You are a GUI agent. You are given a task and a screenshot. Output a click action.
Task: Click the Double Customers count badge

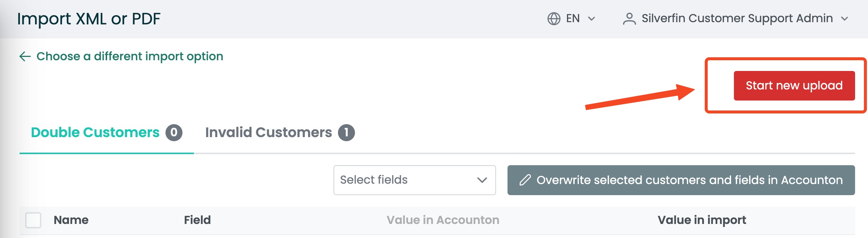[174, 133]
